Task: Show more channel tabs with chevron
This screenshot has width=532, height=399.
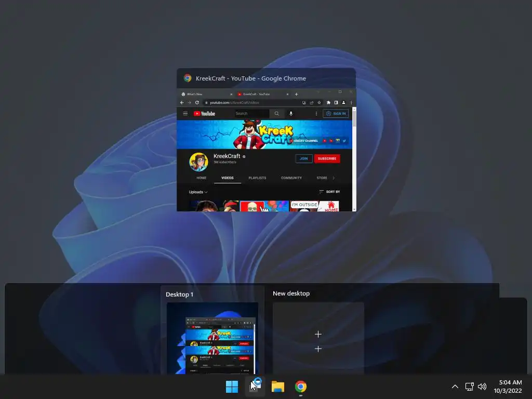Action: tap(334, 178)
